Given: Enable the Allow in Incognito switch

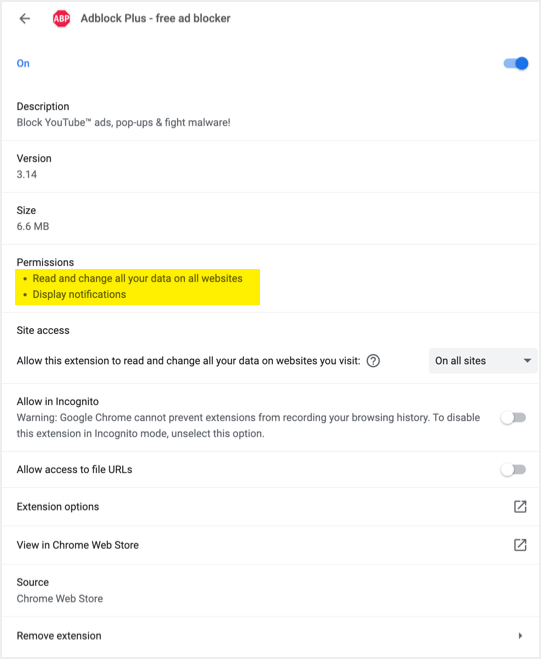Looking at the screenshot, I should (x=513, y=418).
